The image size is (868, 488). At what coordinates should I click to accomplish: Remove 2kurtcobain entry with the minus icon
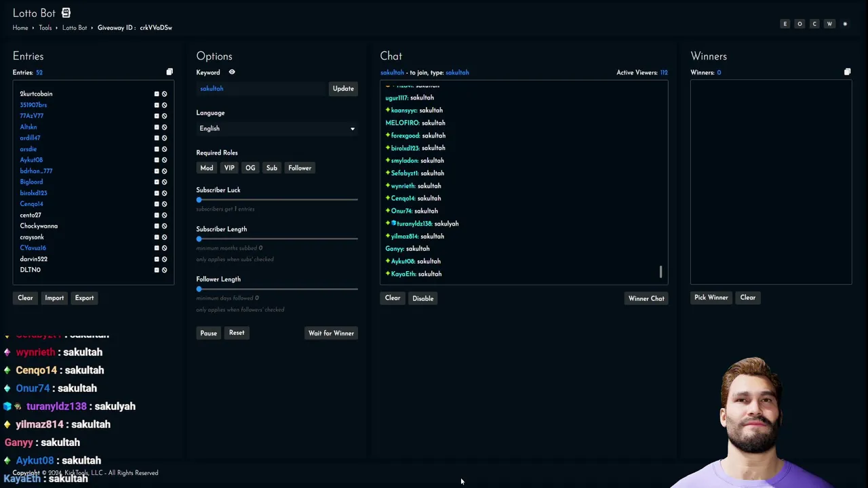(157, 94)
